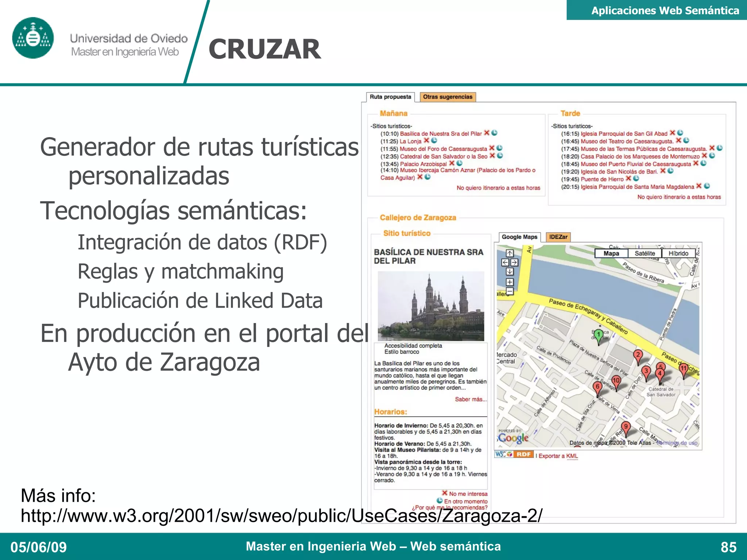Image resolution: width=747 pixels, height=560 pixels.
Task: Click 'En otro momento' option
Action: [465, 502]
